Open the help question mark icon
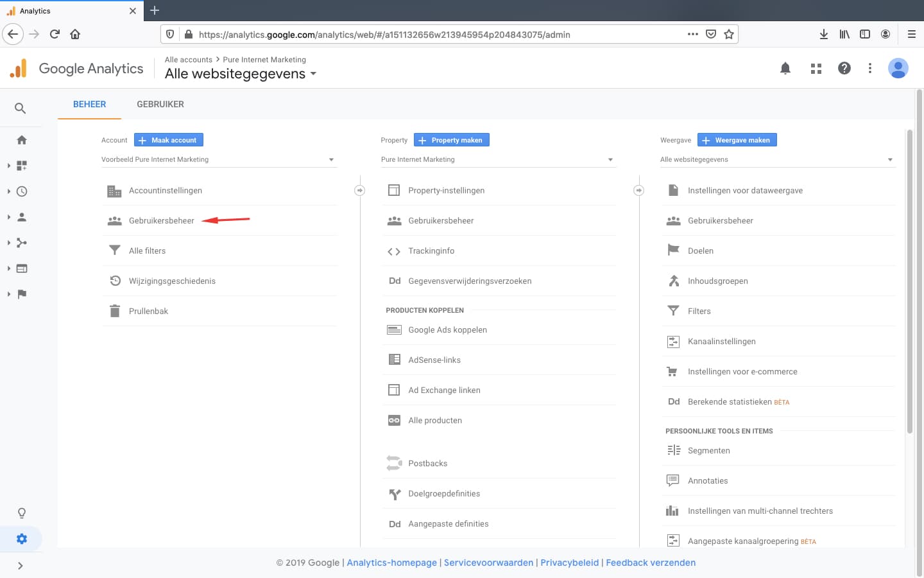Viewport: 924px width, 578px height. click(x=844, y=68)
